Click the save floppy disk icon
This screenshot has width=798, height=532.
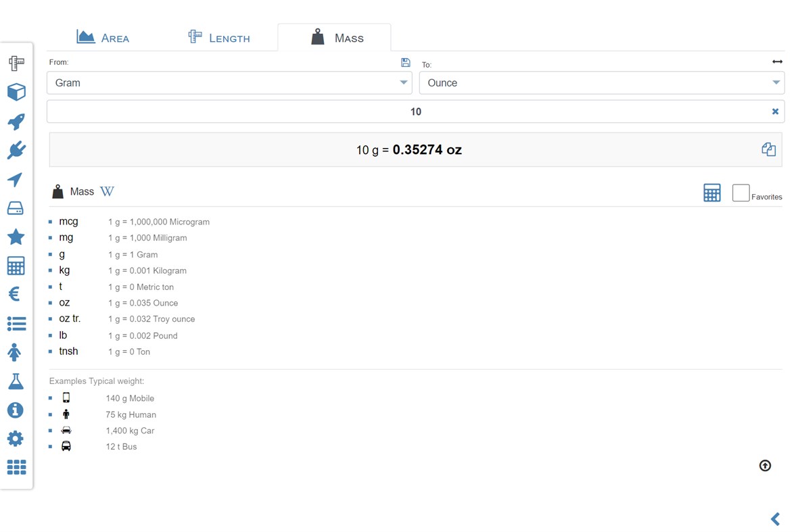click(x=406, y=63)
